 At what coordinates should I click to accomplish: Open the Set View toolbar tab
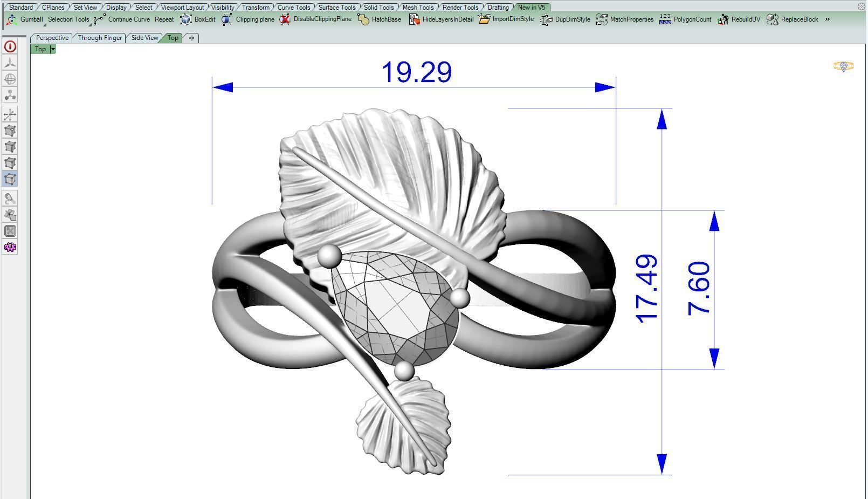click(x=85, y=8)
